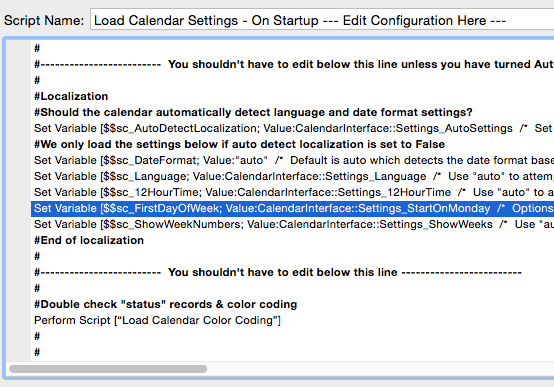Select the auto detect language question comment
This screenshot has width=554, height=387.
tap(253, 112)
